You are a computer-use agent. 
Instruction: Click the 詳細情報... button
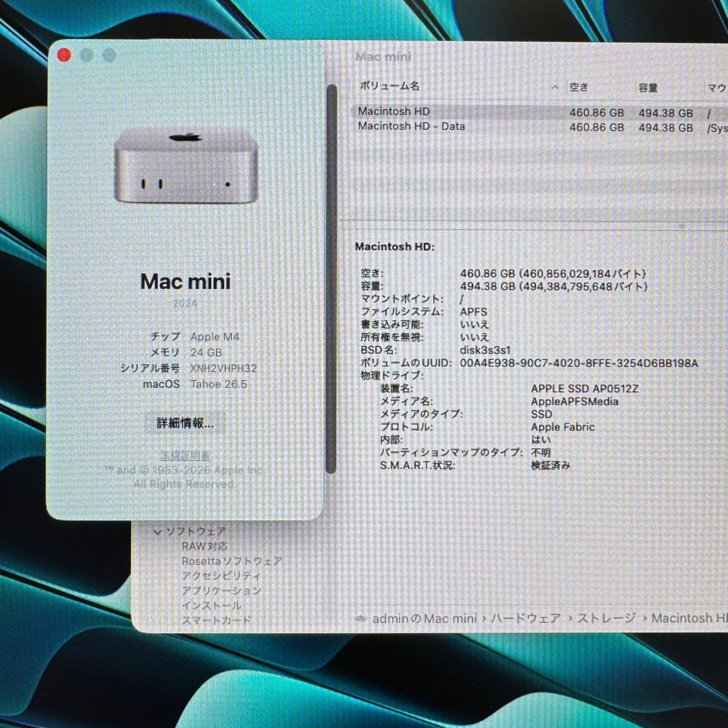coord(185,423)
